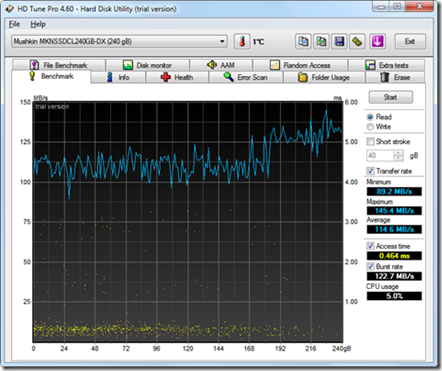Click the purple download arrow icon
Screen dimensions: 442x371
point(377,42)
